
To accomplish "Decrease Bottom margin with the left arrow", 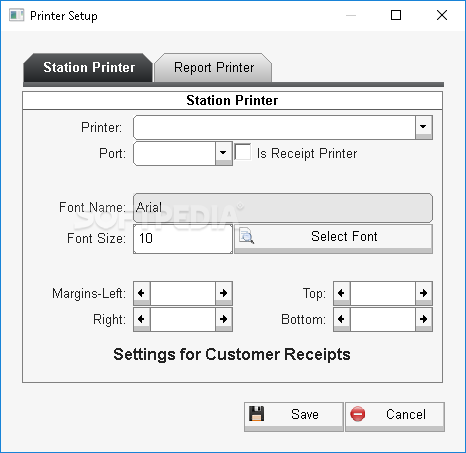I will click(x=342, y=319).
